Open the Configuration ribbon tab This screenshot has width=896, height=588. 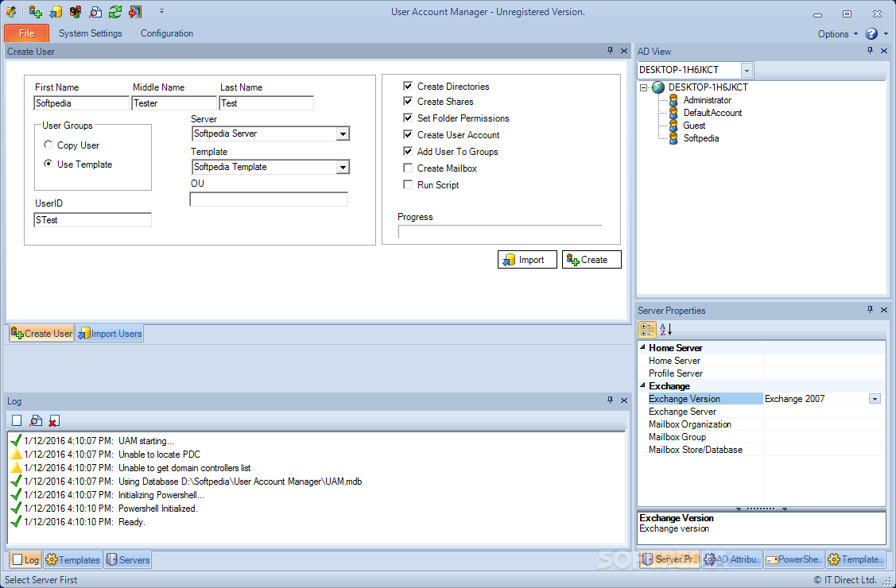[x=167, y=33]
